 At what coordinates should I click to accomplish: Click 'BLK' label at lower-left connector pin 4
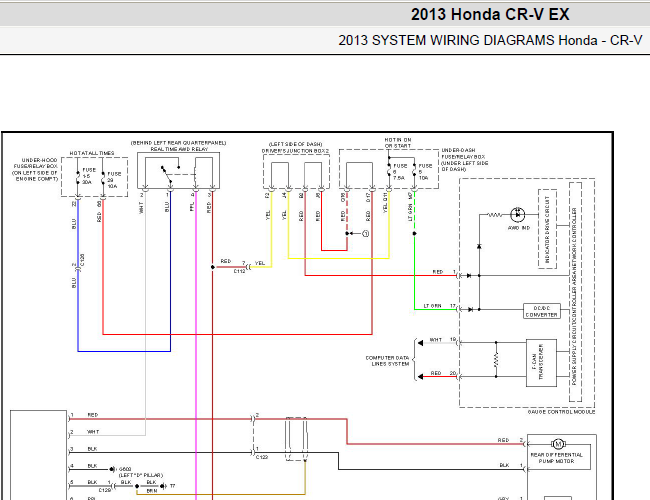pyautogui.click(x=92, y=466)
